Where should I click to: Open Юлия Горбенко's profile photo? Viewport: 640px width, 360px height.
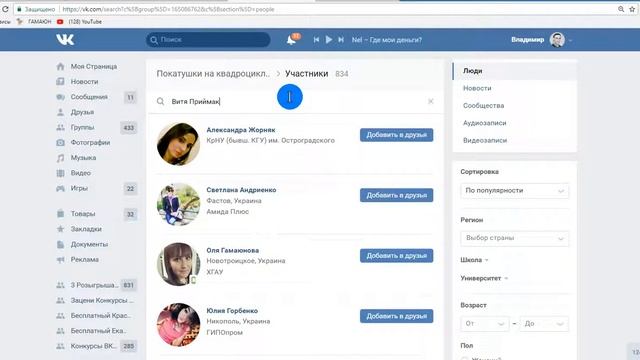pyautogui.click(x=178, y=324)
